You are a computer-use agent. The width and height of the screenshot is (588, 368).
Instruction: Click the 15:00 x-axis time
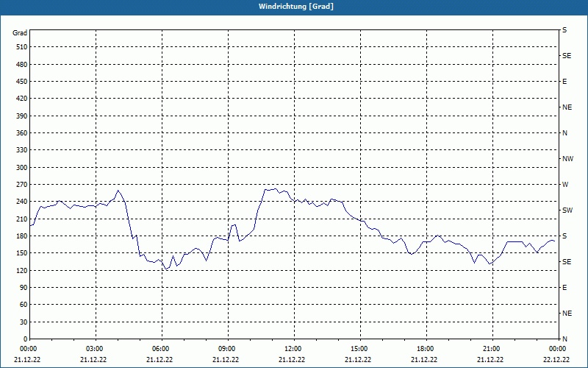coord(358,349)
